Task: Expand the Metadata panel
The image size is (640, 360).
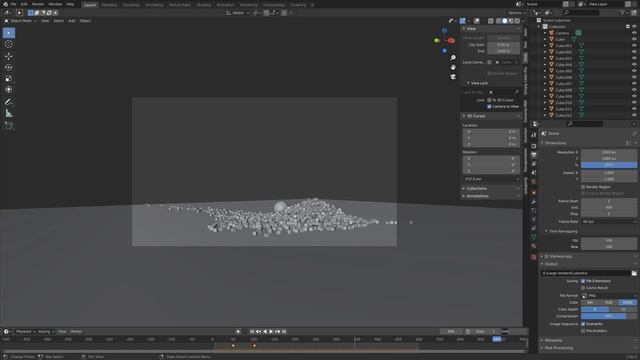Action: [x=553, y=340]
